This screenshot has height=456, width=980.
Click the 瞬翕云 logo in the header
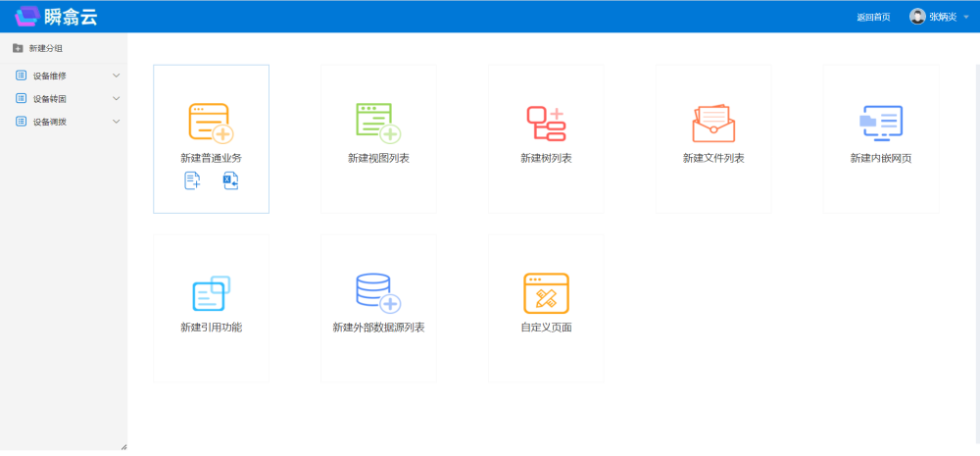(56, 16)
